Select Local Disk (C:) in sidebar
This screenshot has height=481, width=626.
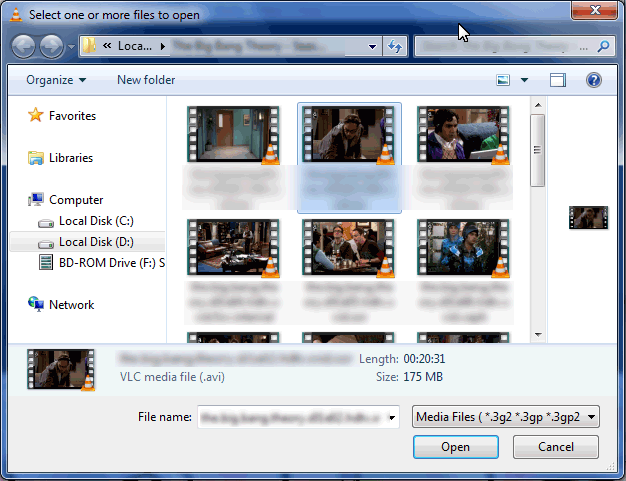pos(95,221)
